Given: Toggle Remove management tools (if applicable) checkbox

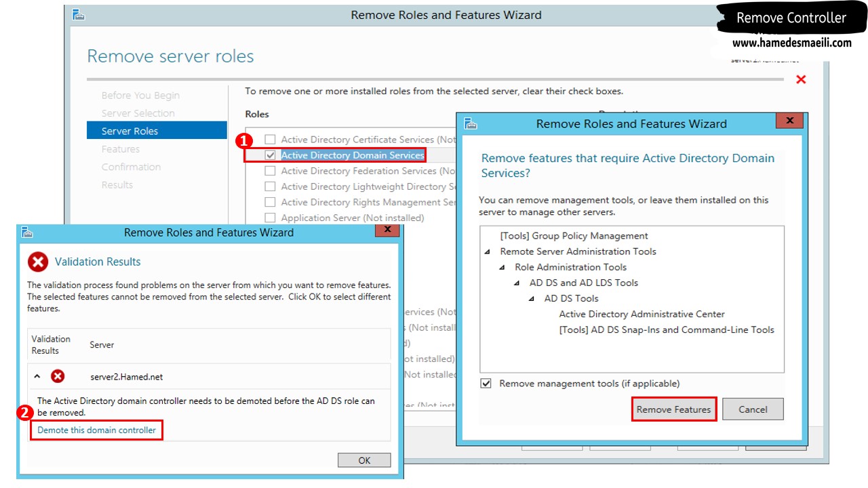Looking at the screenshot, I should pyautogui.click(x=486, y=384).
